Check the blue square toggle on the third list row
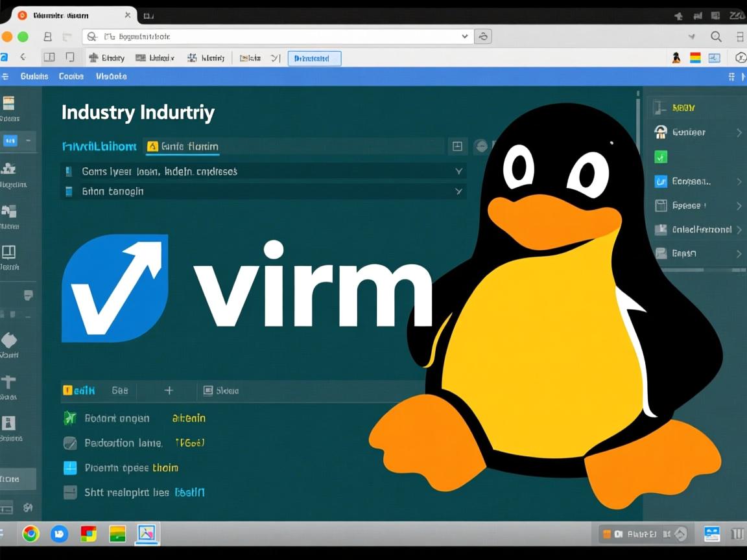 click(69, 467)
